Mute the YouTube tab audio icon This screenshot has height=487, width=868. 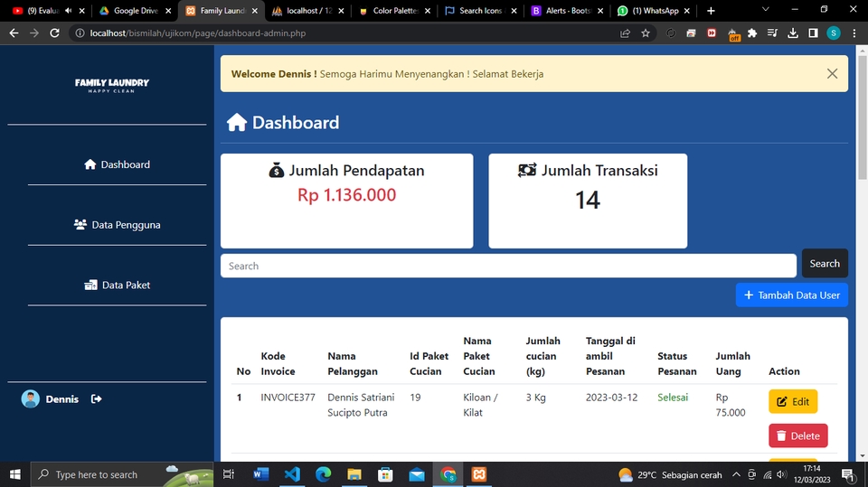[x=68, y=11]
